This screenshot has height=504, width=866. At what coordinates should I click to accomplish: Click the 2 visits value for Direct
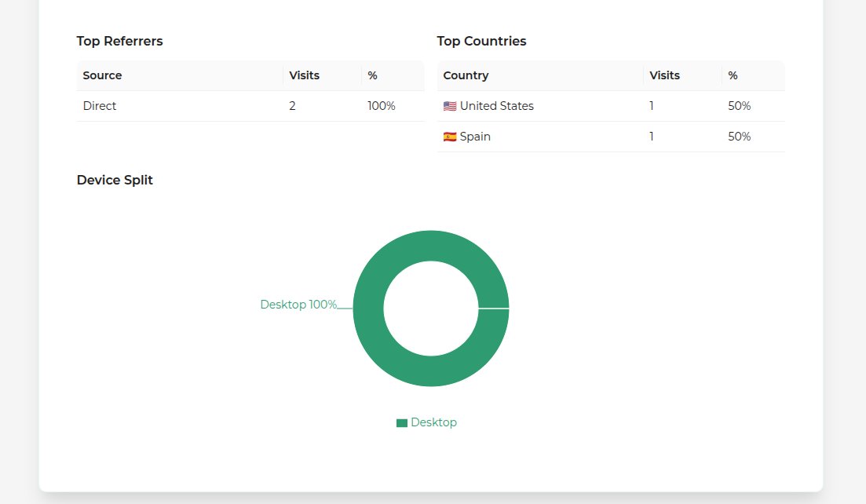coord(292,106)
